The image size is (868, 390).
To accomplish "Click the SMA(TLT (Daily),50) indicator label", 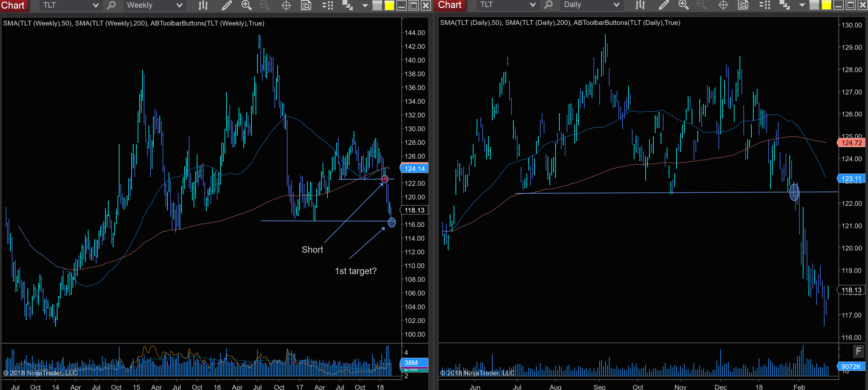I will 471,23.
